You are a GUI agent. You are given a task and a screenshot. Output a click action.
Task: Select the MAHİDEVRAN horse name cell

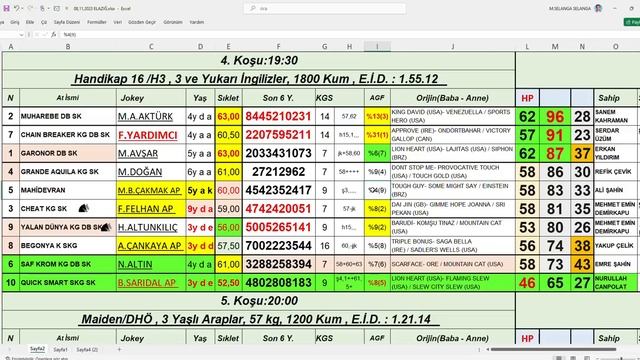[68, 190]
